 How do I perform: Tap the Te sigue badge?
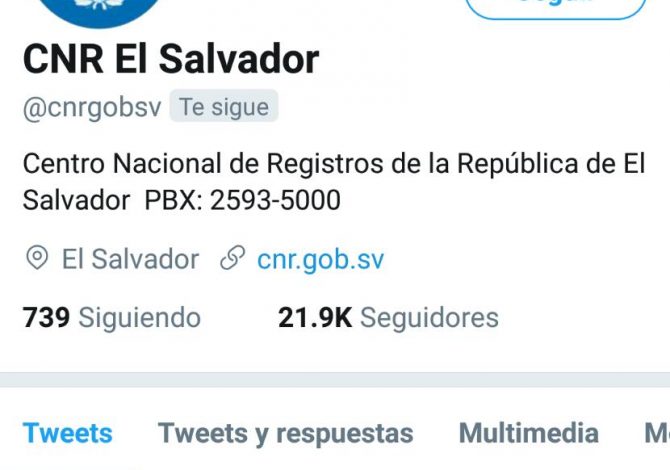224,106
